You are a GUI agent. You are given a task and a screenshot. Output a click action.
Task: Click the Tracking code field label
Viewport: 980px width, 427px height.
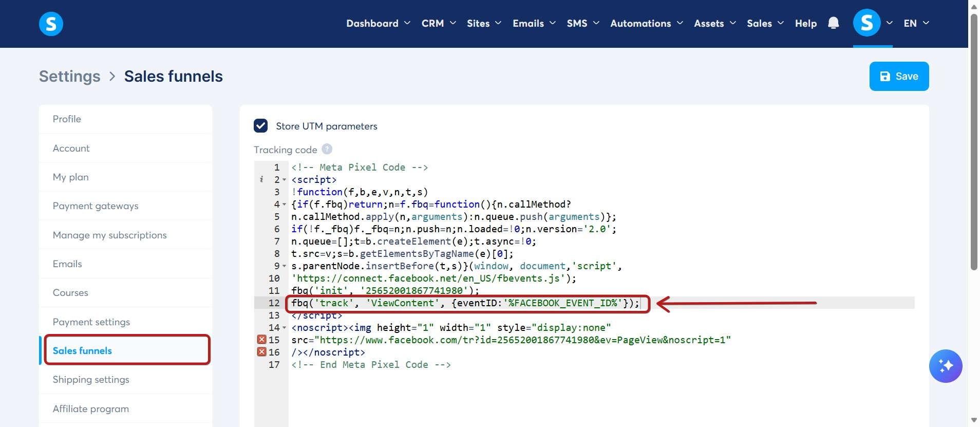pos(285,150)
